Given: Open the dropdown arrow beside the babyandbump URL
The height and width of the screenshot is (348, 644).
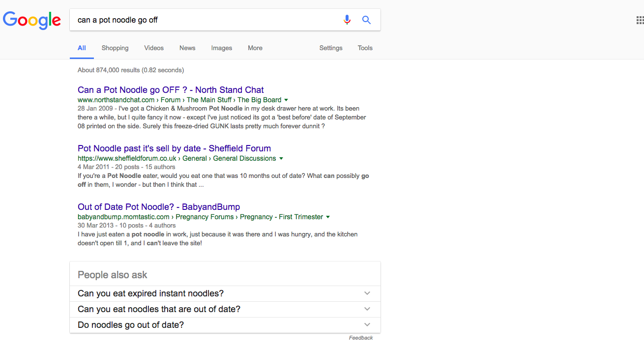Looking at the screenshot, I should 328,217.
